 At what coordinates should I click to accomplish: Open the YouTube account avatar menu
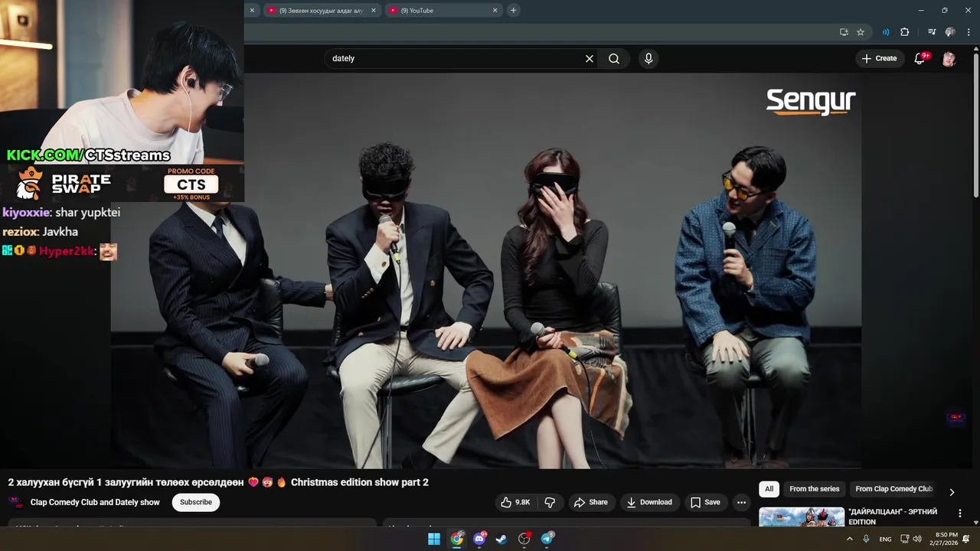(949, 59)
